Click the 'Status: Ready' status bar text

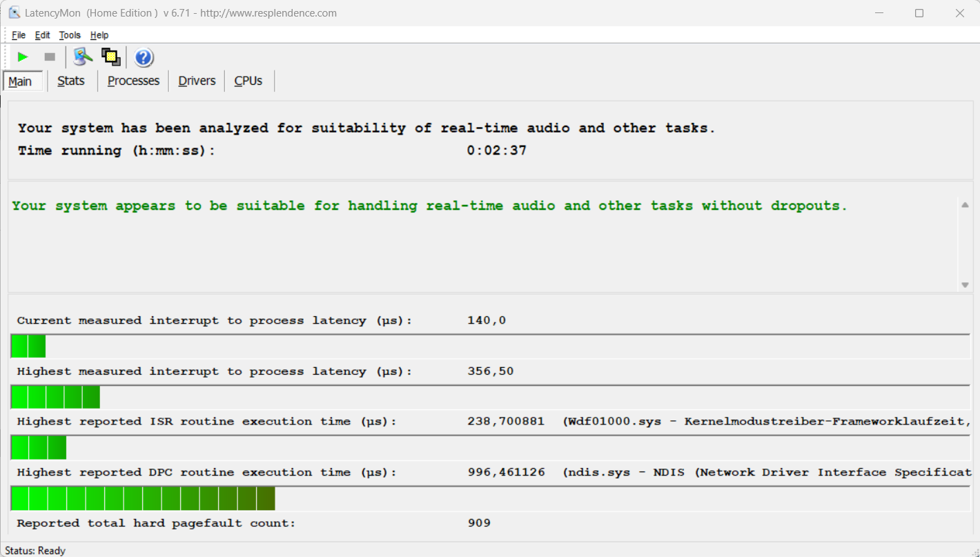tap(35, 550)
